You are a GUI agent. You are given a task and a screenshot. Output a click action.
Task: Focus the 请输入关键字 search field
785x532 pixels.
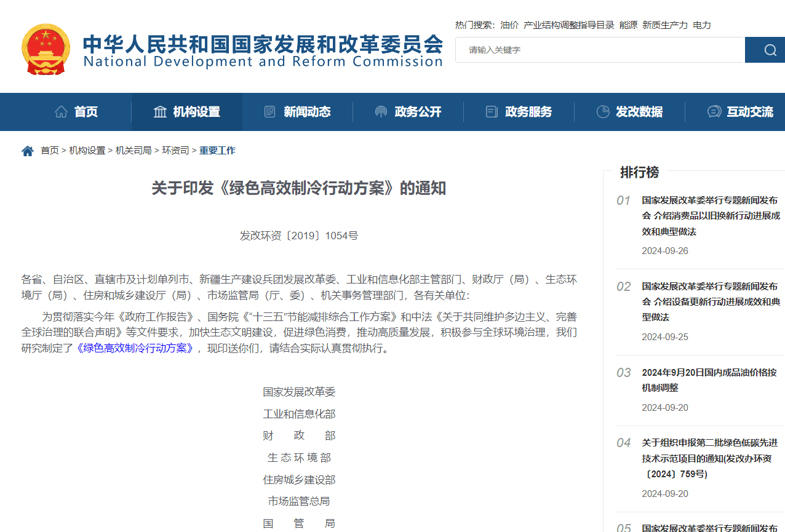tap(600, 50)
